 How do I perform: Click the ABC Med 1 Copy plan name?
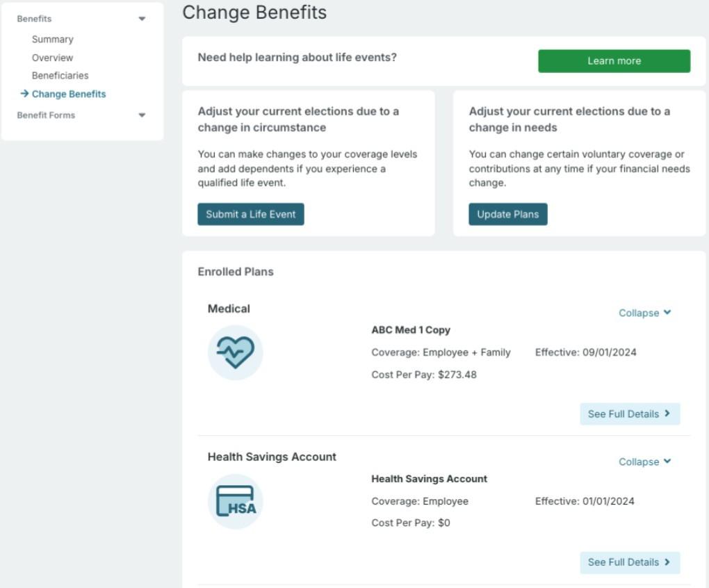pos(411,330)
